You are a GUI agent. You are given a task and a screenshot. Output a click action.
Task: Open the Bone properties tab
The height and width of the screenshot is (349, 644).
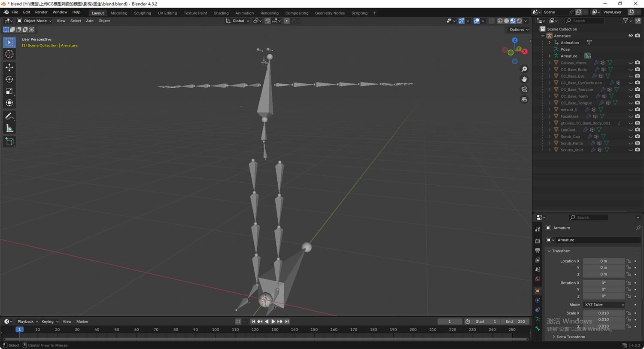(538, 329)
